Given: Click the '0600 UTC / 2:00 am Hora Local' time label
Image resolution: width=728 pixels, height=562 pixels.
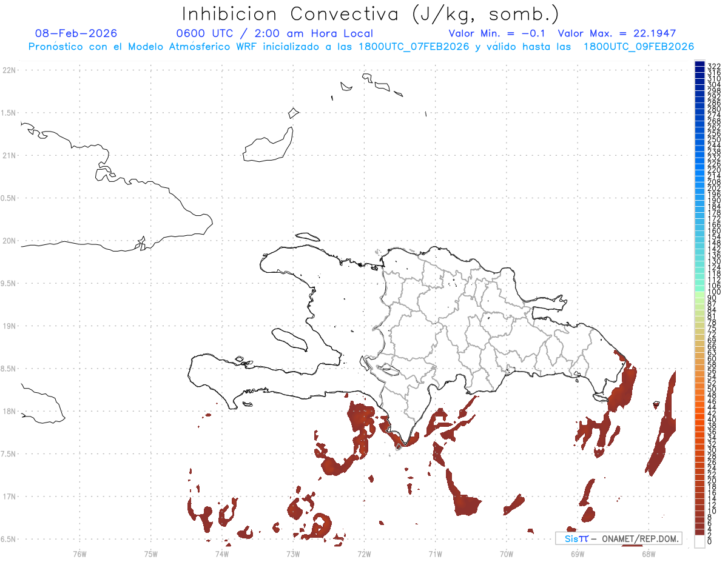Looking at the screenshot, I should [x=274, y=34].
